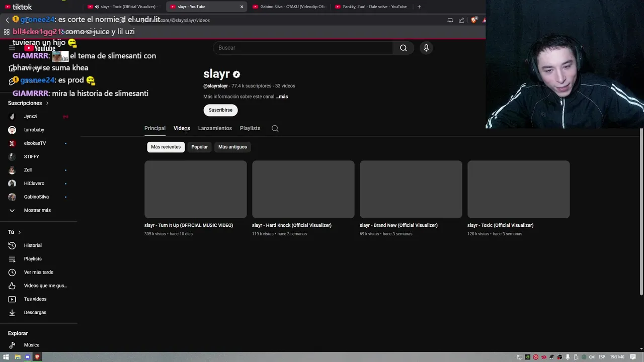Click the 19:51:40 taskbar clock

point(617,357)
